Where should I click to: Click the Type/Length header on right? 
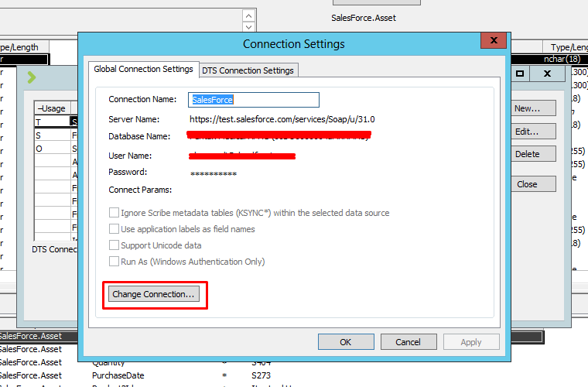pos(566,47)
